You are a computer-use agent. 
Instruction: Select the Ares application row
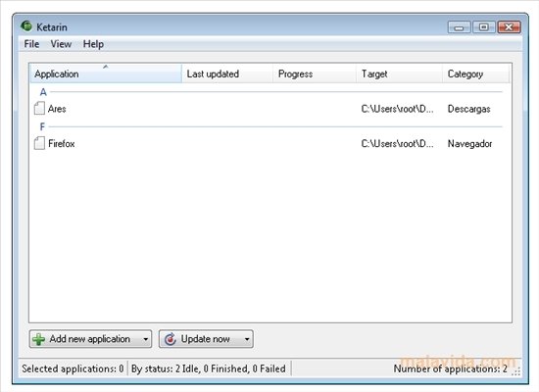point(269,109)
